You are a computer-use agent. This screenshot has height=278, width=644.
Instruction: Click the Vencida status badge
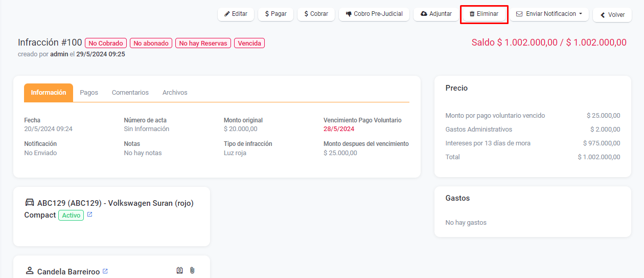pos(249,44)
